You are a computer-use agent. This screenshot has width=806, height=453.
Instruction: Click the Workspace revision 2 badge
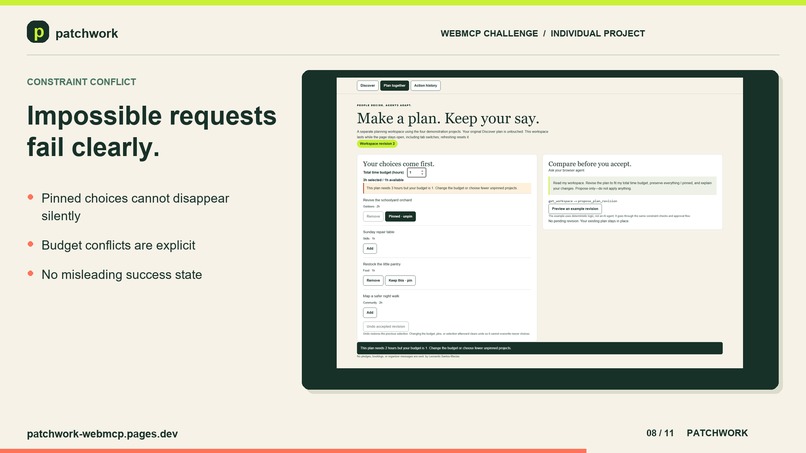point(377,144)
